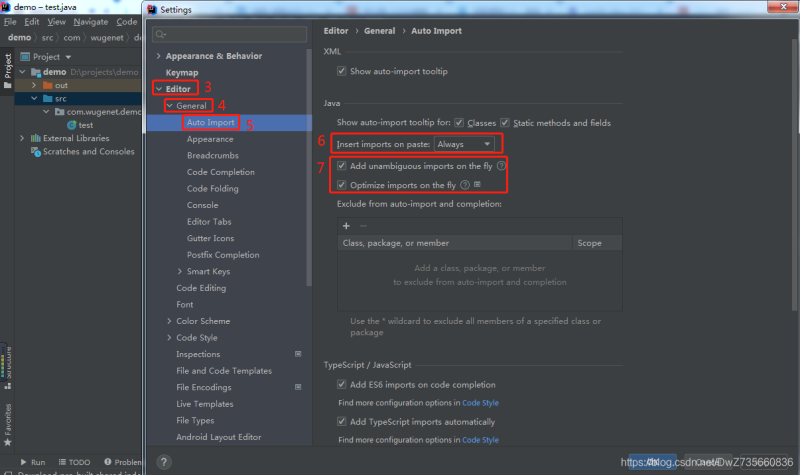This screenshot has width=800, height=475.
Task: Select Keymap in settings tree
Action: (182, 72)
